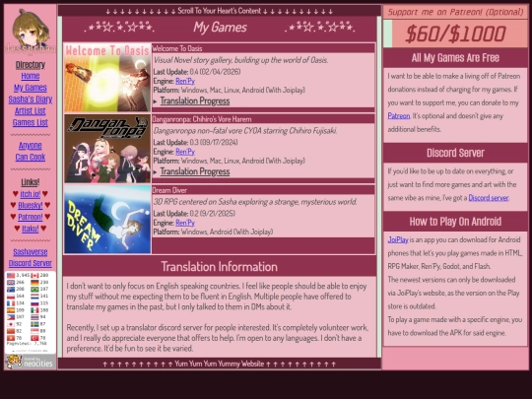Open the Home link in Directory
This screenshot has width=532, height=399.
click(x=31, y=76)
